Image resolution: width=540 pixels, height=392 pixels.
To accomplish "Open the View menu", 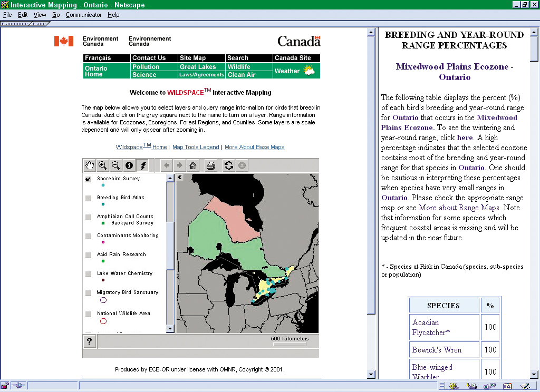I will point(40,15).
